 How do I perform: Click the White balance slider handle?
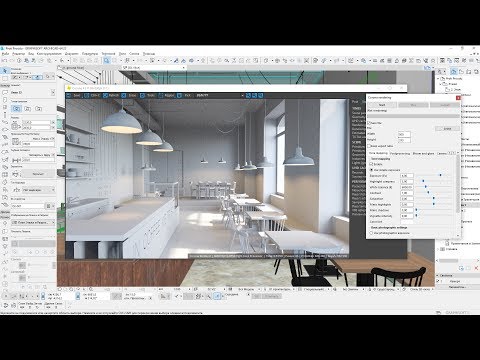[x=426, y=187]
